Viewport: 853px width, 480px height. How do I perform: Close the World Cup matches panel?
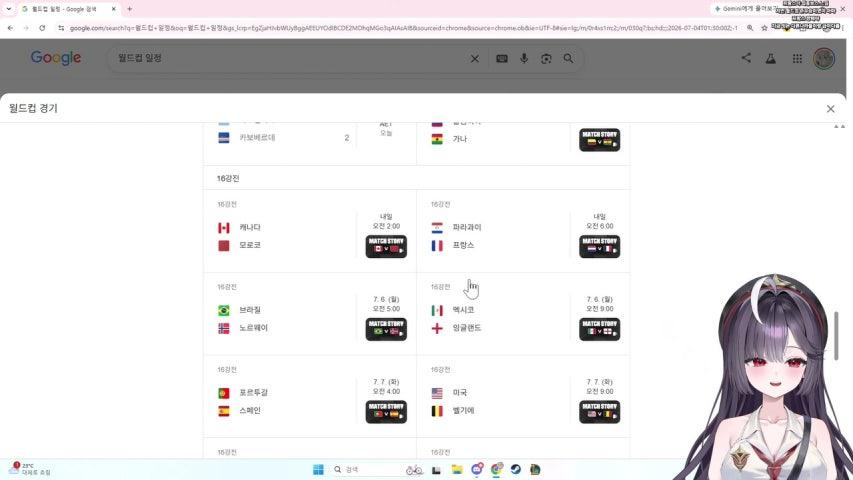tap(830, 109)
